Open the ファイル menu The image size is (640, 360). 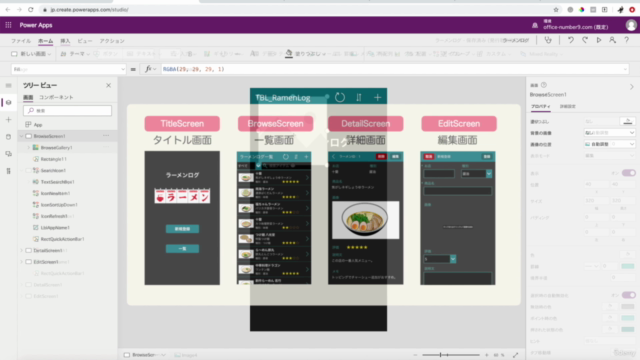tap(21, 41)
